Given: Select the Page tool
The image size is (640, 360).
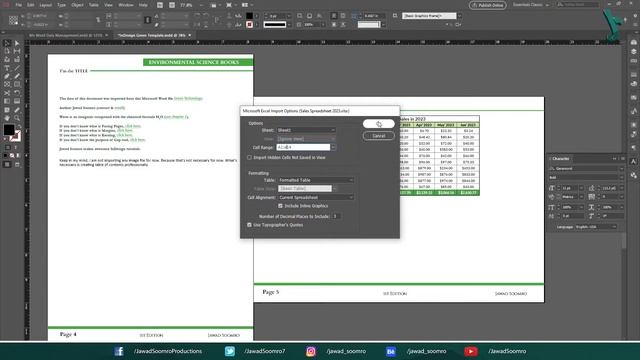Looking at the screenshot, I should pyautogui.click(x=7, y=51).
